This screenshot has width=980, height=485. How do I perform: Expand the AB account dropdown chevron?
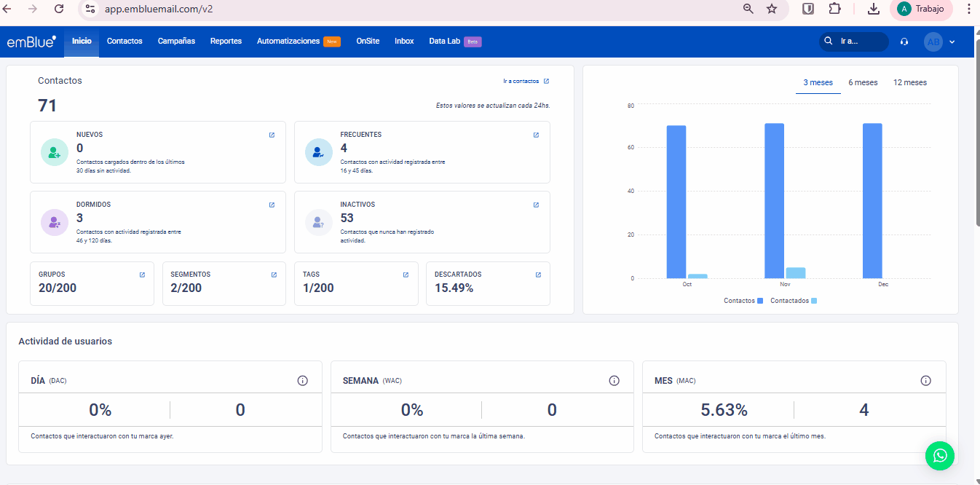coord(952,42)
